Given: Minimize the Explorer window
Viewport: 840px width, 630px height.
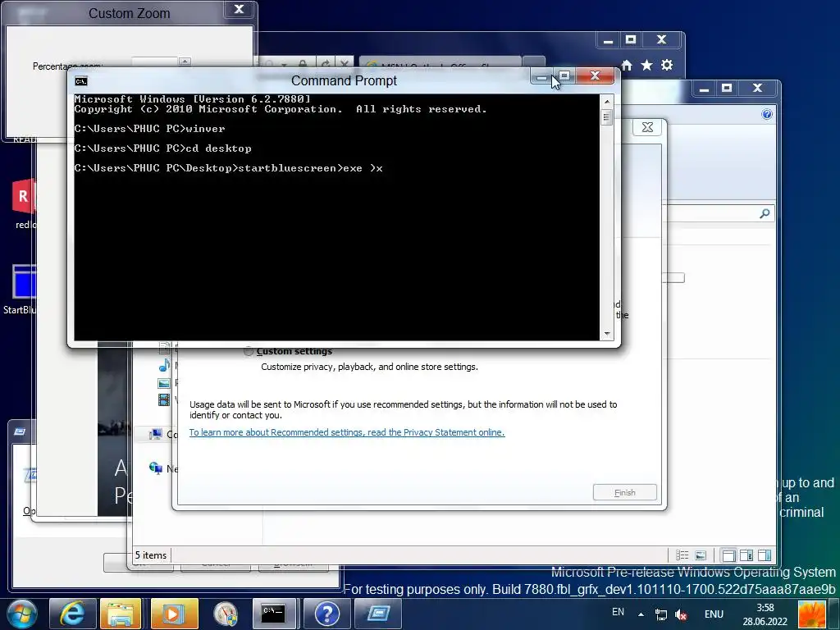Looking at the screenshot, I should point(704,89).
